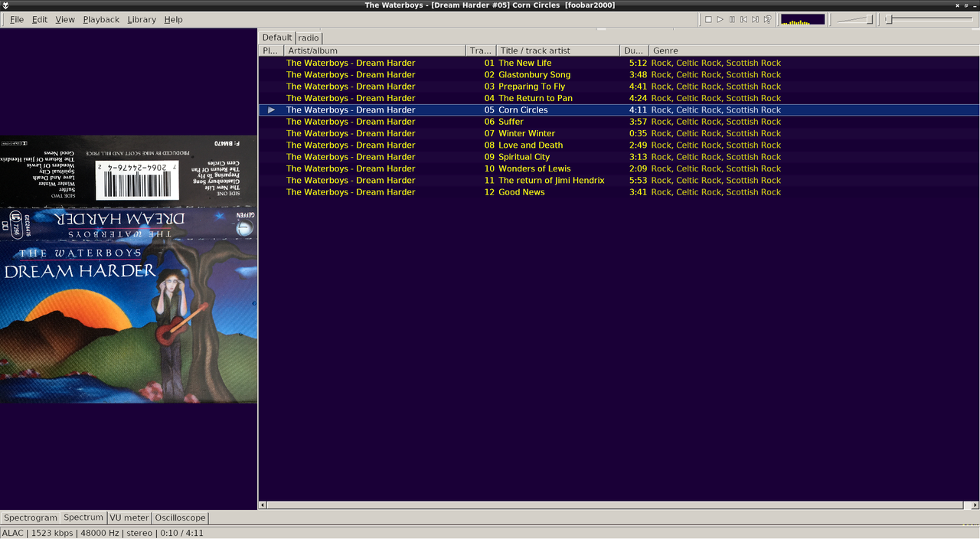Click the Stop playback button
Viewport: 980px width, 539px height.
pyautogui.click(x=708, y=19)
